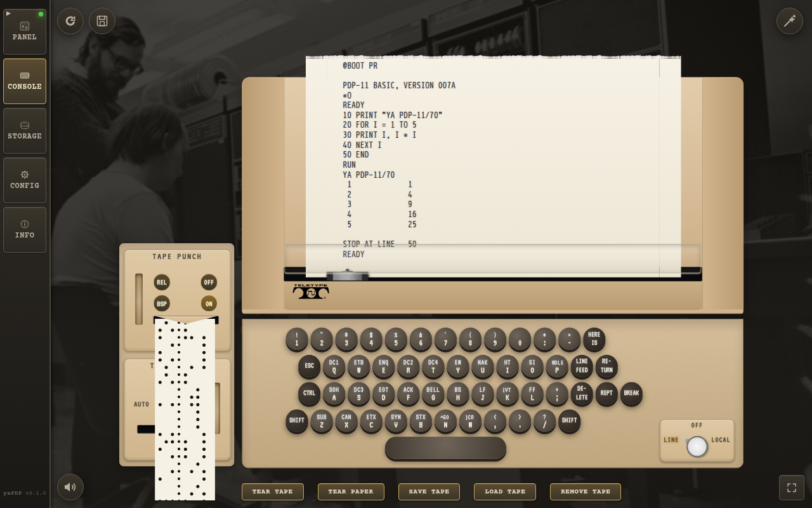
Task: Click the ESC key on teletype keyboard
Action: point(310,366)
